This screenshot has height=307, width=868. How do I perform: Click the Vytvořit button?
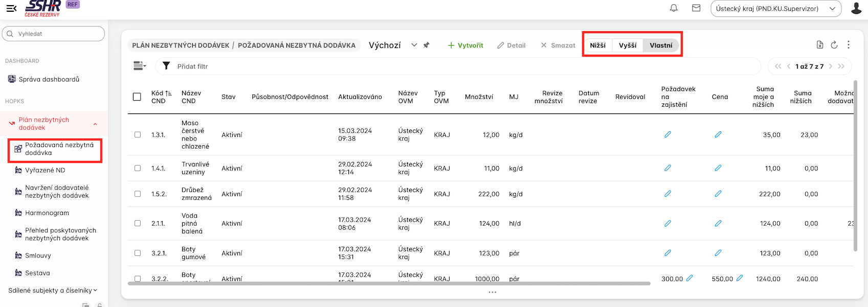[x=465, y=45]
